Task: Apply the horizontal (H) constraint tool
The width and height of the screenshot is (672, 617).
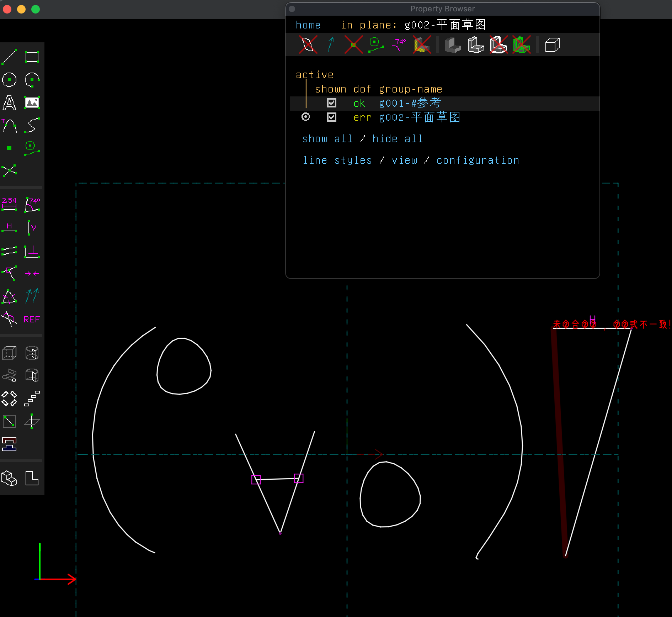Action: (x=10, y=227)
